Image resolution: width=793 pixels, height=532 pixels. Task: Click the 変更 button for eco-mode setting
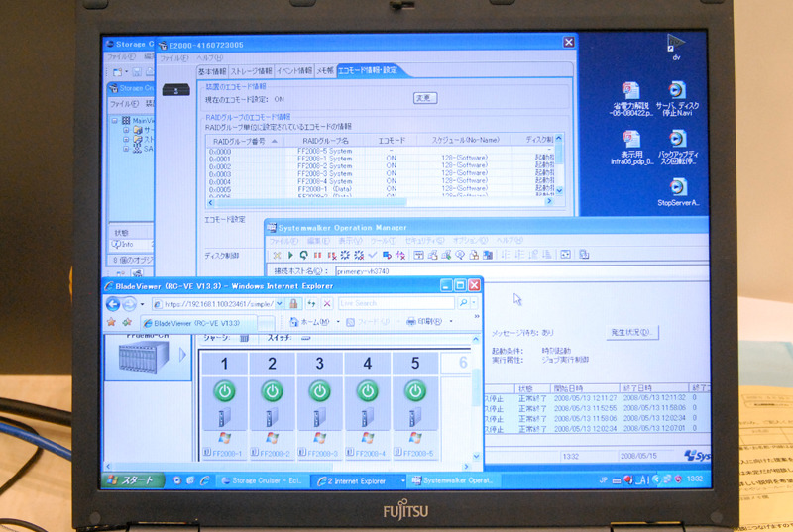pyautogui.click(x=425, y=98)
